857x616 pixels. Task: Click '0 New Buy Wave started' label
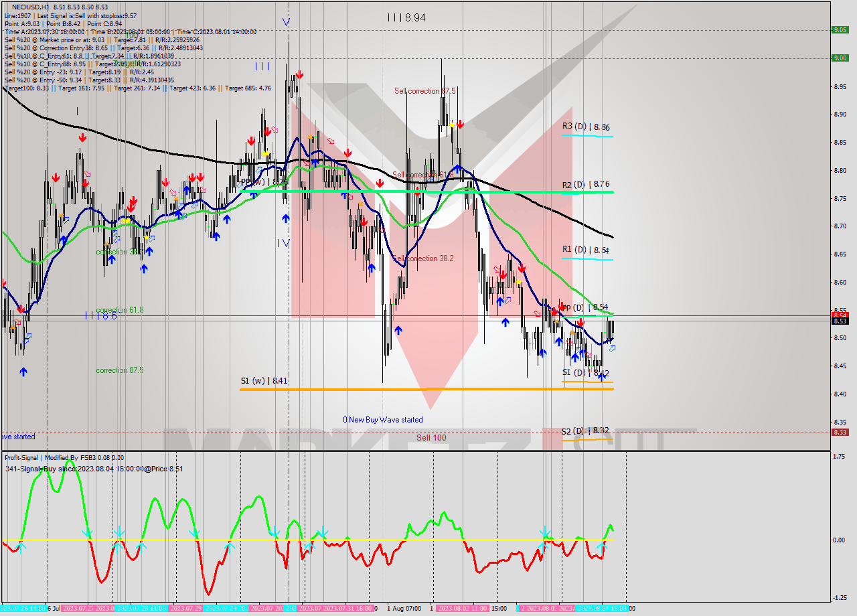[383, 420]
